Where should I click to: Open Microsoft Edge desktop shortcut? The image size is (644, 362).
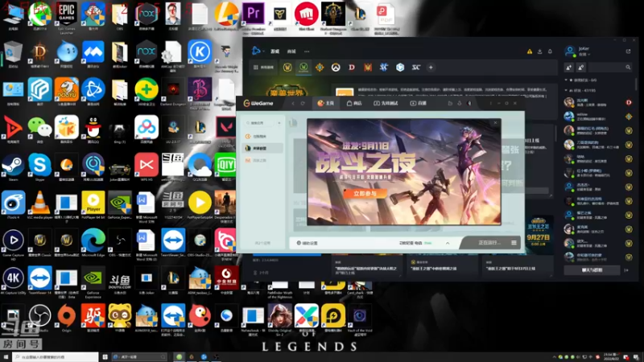(93, 243)
